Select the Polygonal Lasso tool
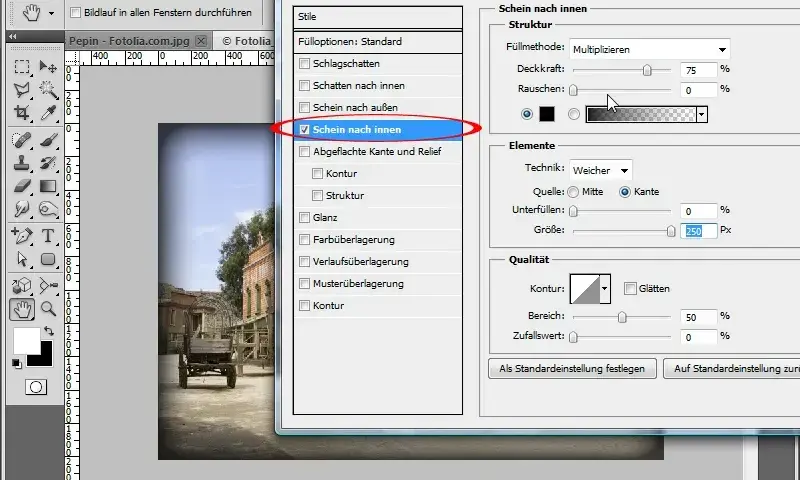 (x=21, y=90)
